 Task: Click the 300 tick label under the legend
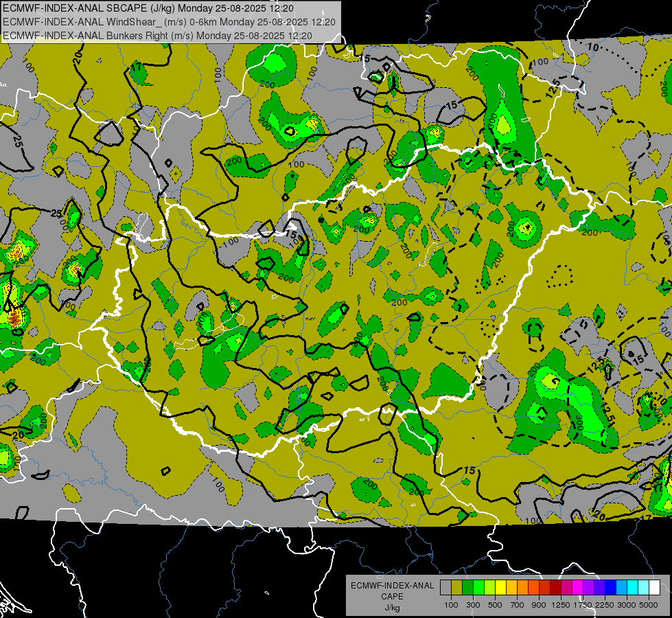(473, 605)
